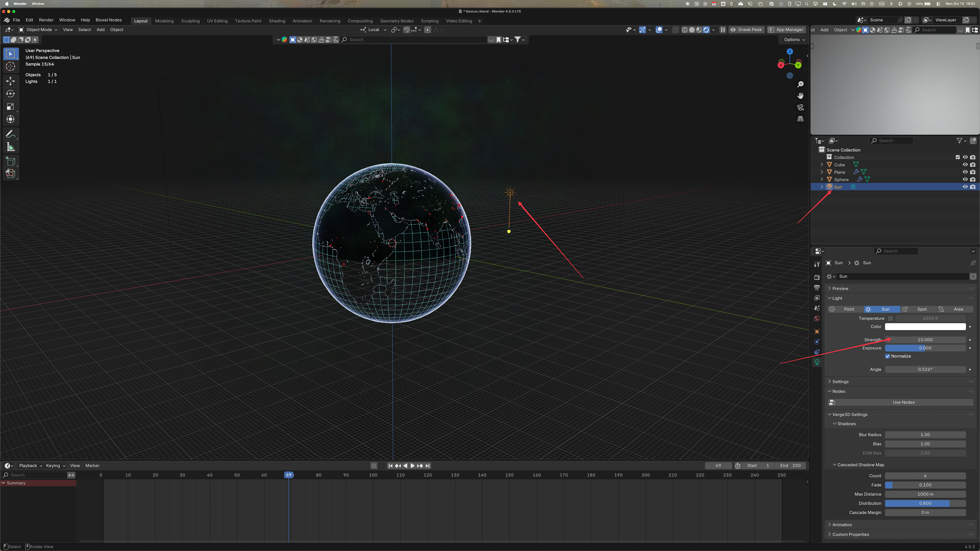
Task: Select the Move tool
Action: 11,81
